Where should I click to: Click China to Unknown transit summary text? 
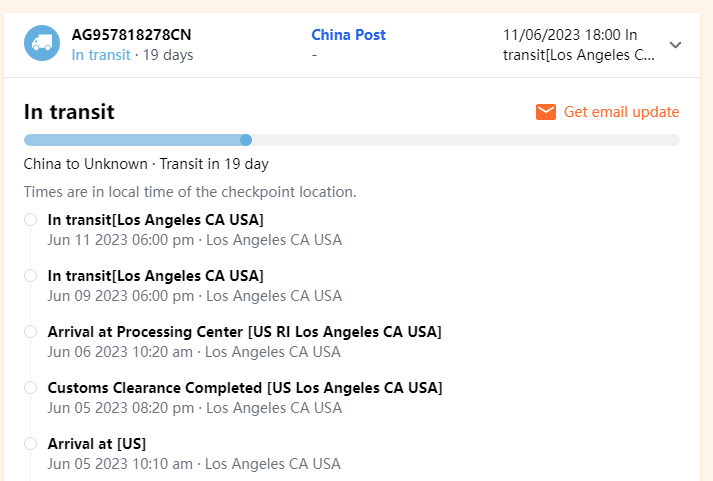tap(146, 163)
